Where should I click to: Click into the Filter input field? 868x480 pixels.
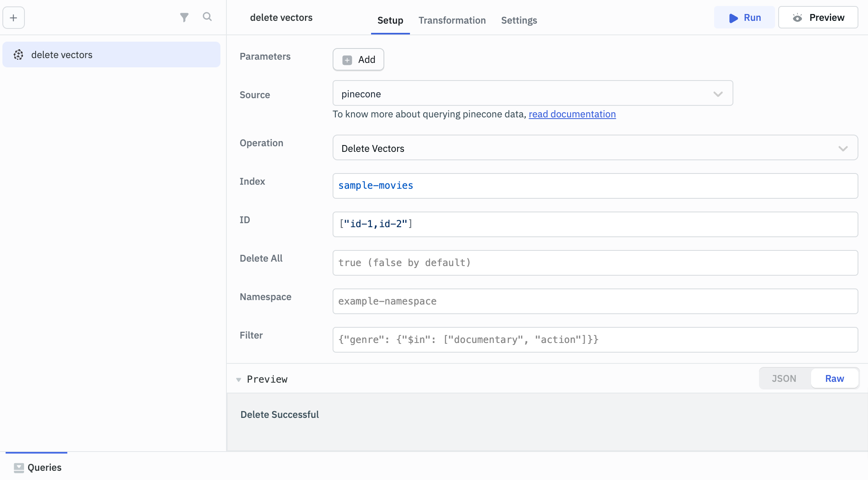[x=595, y=340]
